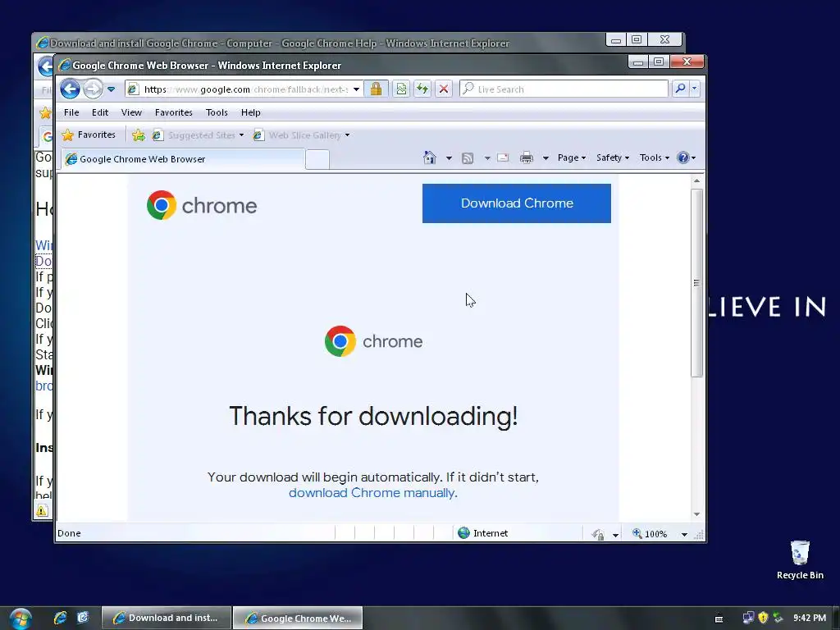
Task: Open a new blank tab
Action: point(317,160)
